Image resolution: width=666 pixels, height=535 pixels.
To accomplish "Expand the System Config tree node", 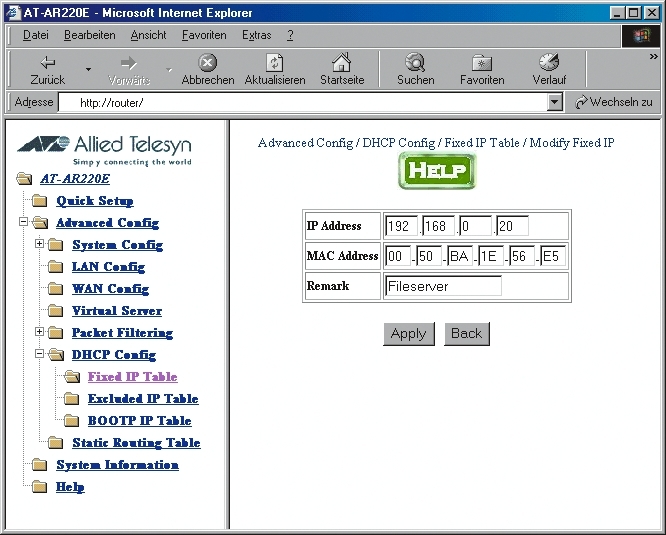I will click(39, 243).
